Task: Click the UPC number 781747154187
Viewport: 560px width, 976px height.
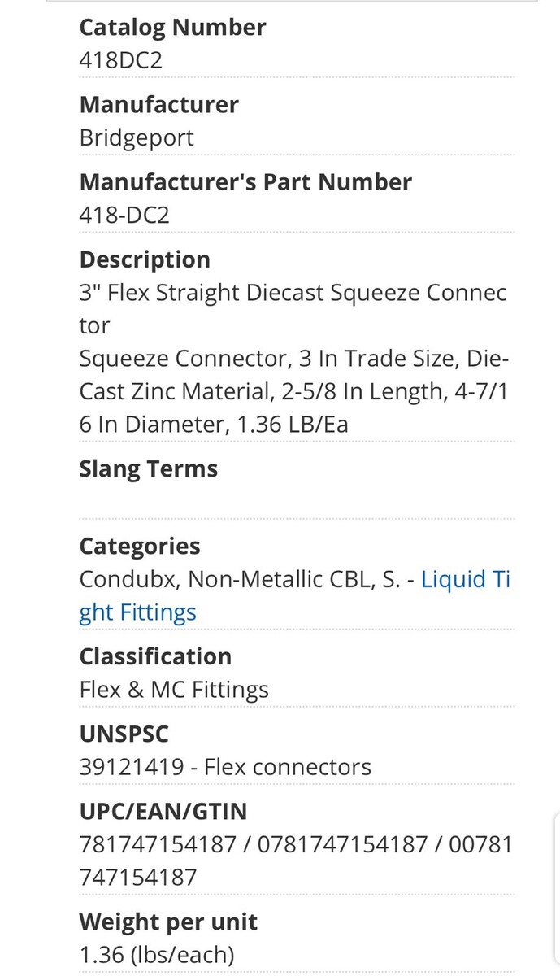Action: click(158, 844)
